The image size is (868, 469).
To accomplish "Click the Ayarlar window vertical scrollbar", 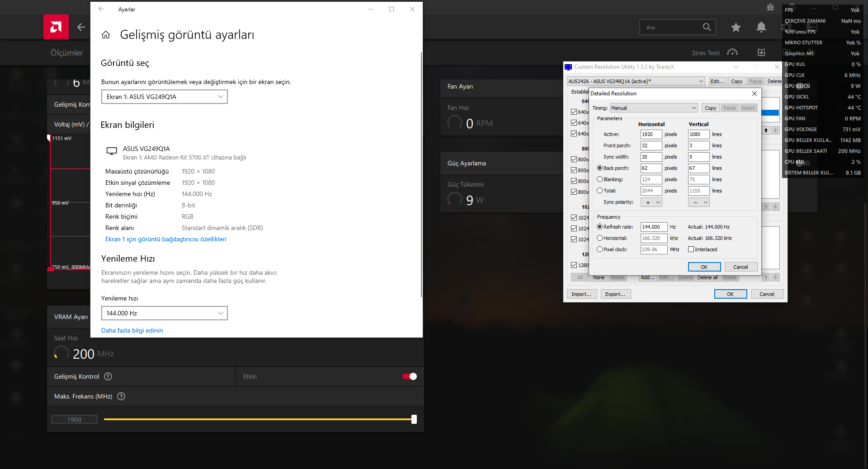I will coord(421,174).
